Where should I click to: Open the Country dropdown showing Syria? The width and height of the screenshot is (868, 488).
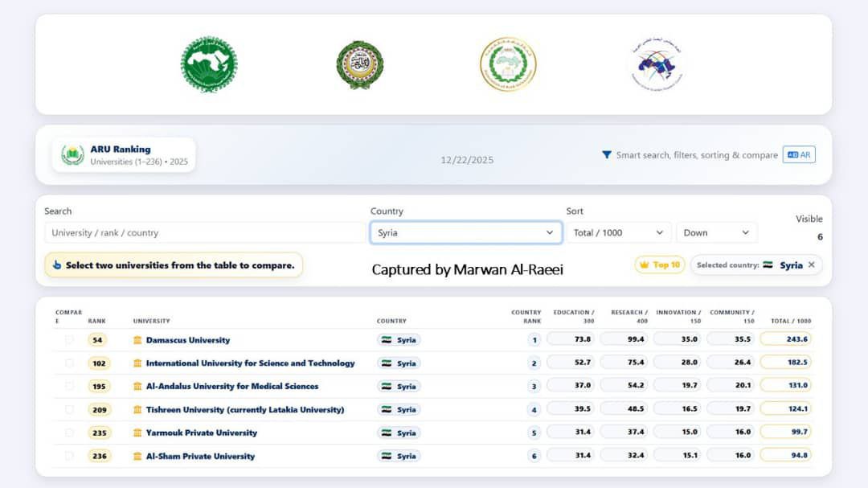[465, 233]
